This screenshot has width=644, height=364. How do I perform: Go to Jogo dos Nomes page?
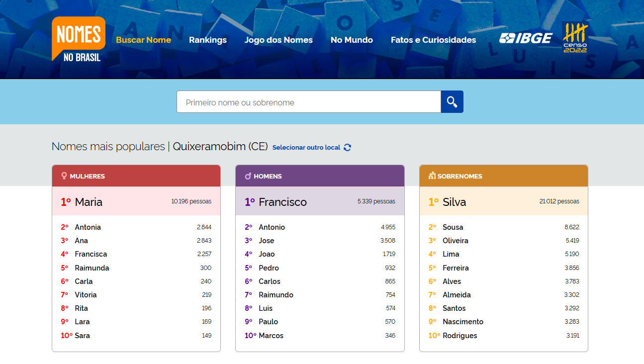pos(278,40)
